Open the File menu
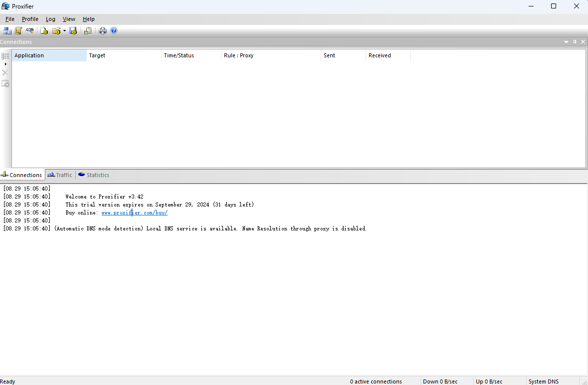 coord(10,19)
